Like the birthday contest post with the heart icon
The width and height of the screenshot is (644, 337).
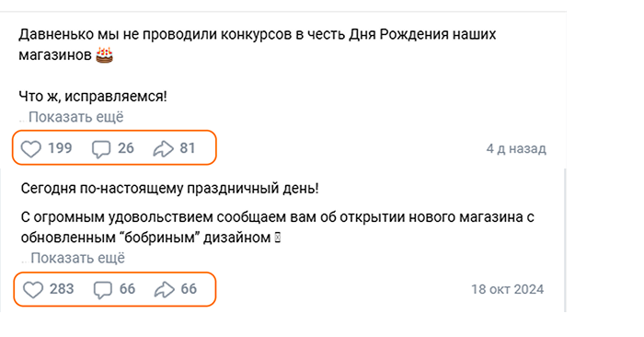(x=31, y=149)
